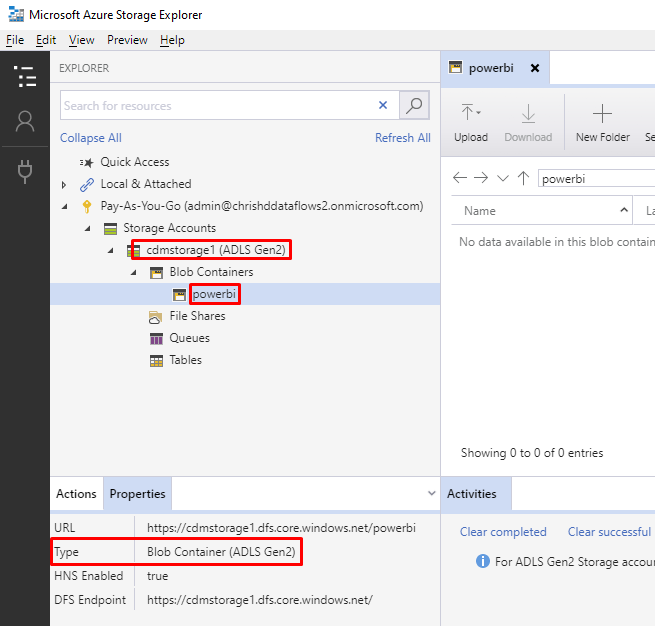655x626 pixels.
Task: Click the Tables icon
Action: 156,361
